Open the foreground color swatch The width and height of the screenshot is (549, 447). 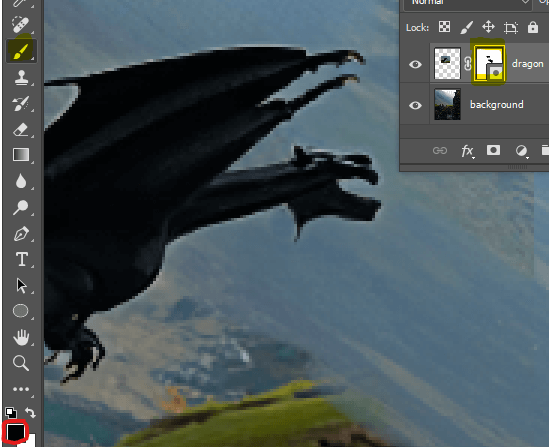16,432
